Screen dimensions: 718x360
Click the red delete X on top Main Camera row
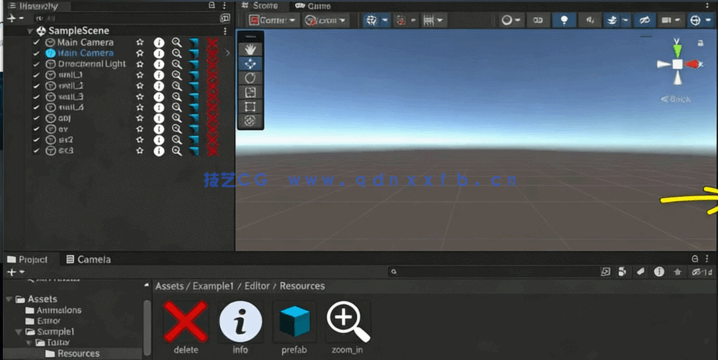pos(212,43)
